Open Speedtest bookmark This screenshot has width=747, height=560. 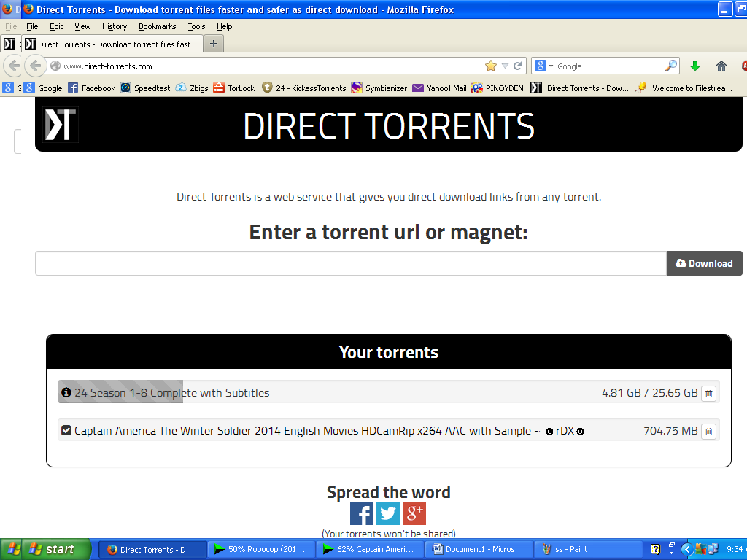coord(145,87)
